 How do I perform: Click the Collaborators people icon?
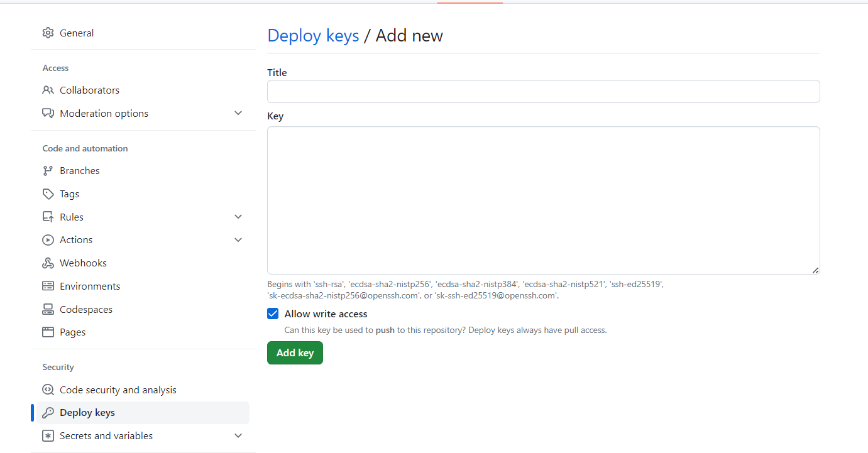tap(48, 90)
